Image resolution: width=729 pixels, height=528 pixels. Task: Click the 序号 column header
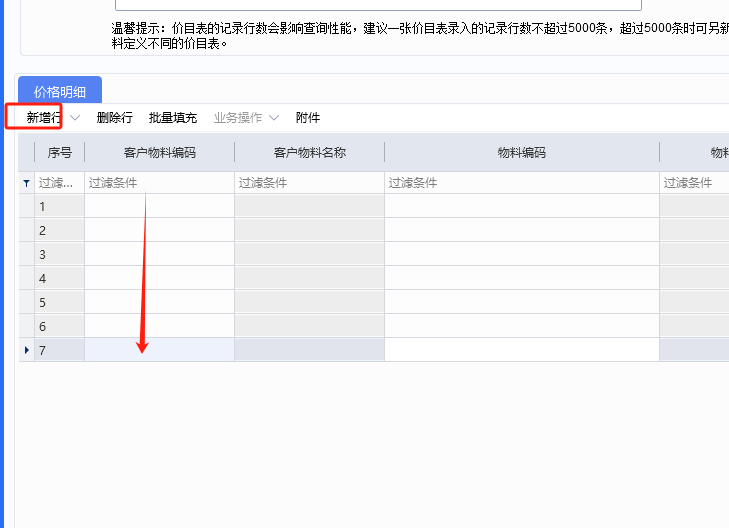point(60,153)
